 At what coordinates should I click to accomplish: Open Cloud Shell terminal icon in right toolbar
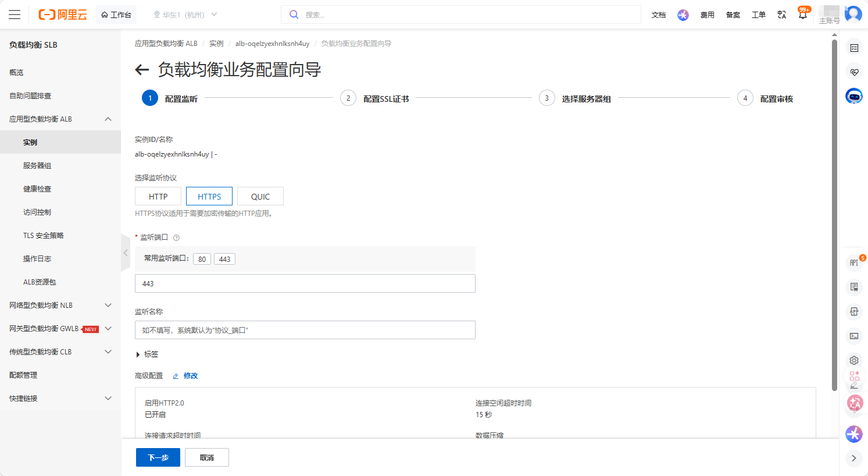click(x=854, y=336)
